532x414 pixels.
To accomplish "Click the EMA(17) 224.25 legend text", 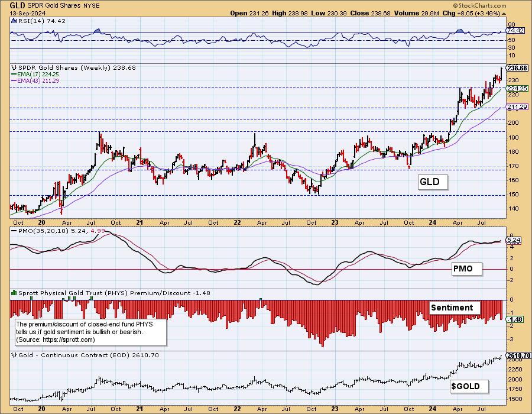I will pos(38,75).
